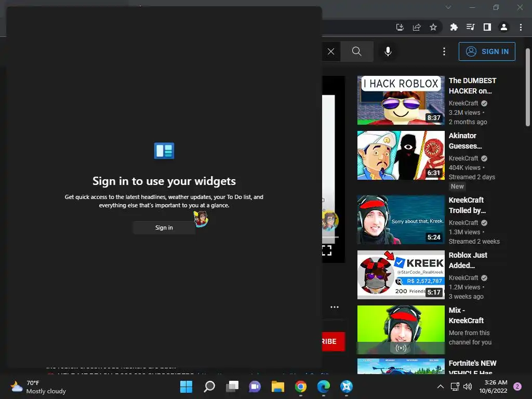The height and width of the screenshot is (399, 532).
Task: Click title 'Akinator Guesses...'
Action: (465, 141)
